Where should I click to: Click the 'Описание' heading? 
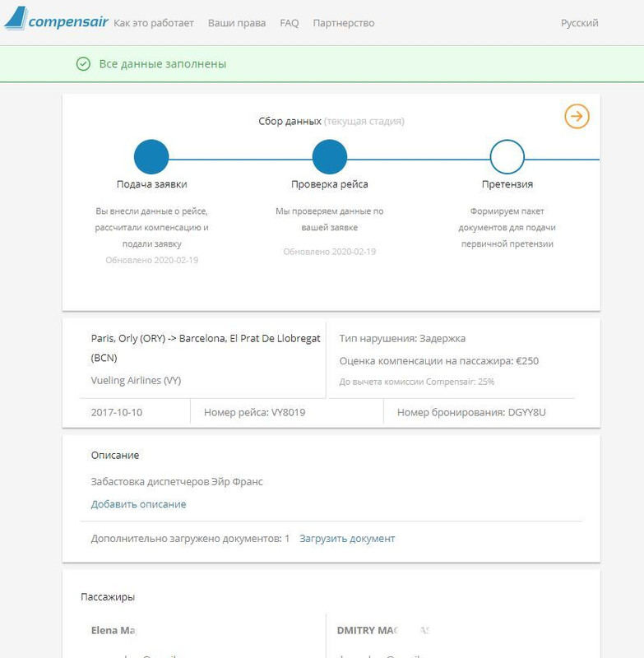tap(115, 456)
